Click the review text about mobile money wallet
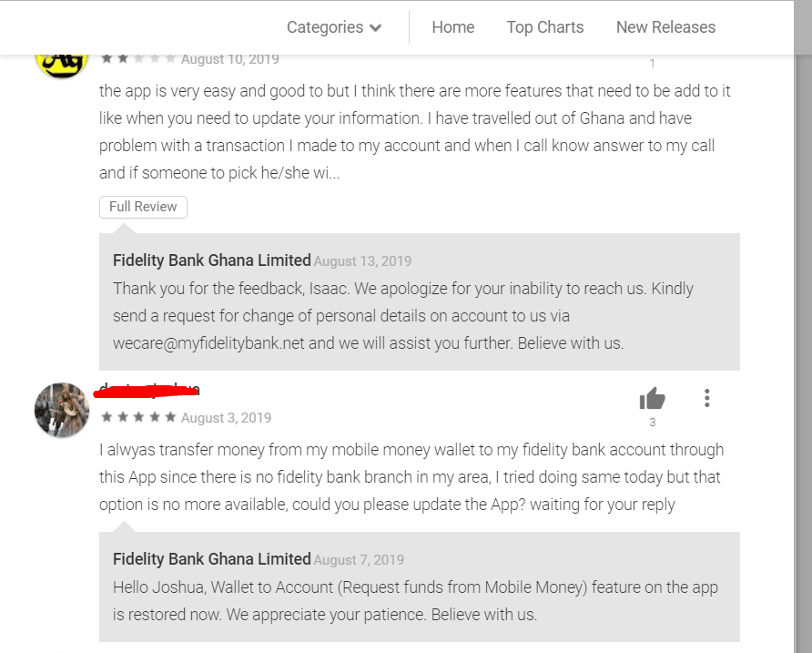The height and width of the screenshot is (653, 812). point(411,476)
